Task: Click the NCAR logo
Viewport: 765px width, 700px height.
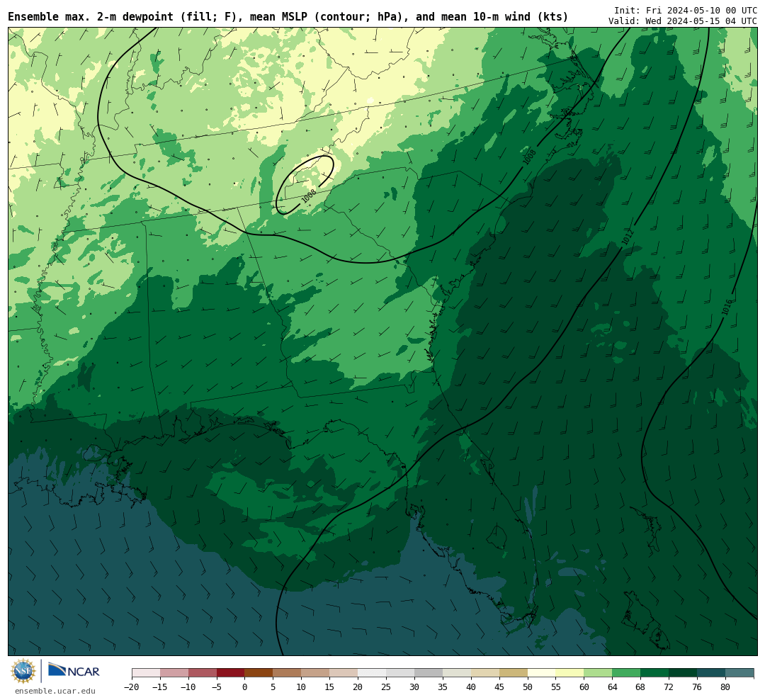Action: point(74,671)
